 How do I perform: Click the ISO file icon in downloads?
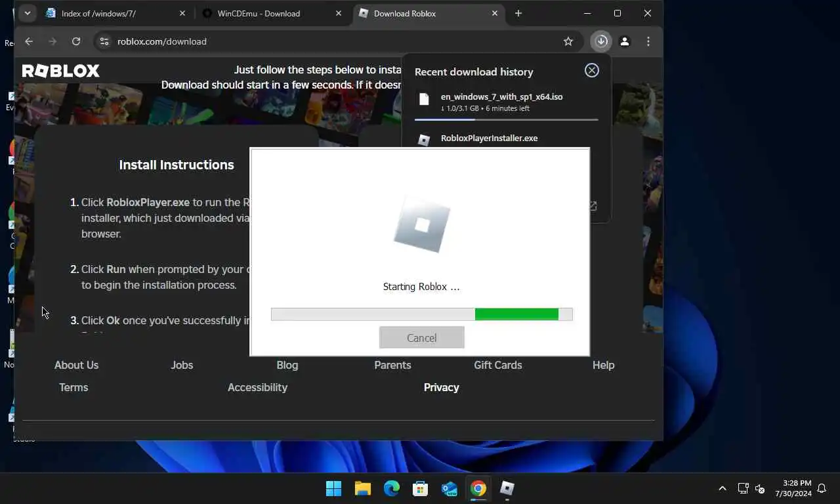[424, 99]
